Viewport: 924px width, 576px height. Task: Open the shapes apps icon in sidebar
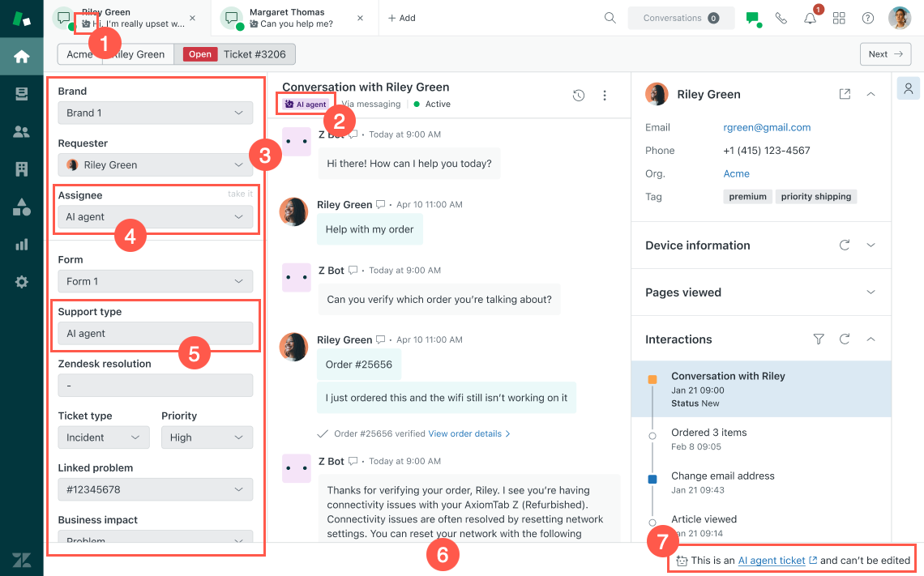pos(21,207)
